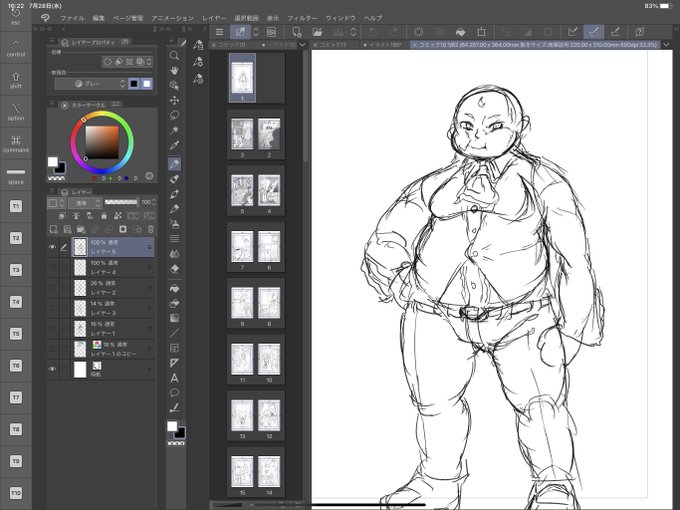This screenshot has height=510, width=680.
Task: Select the Move layer tool
Action: tap(174, 100)
